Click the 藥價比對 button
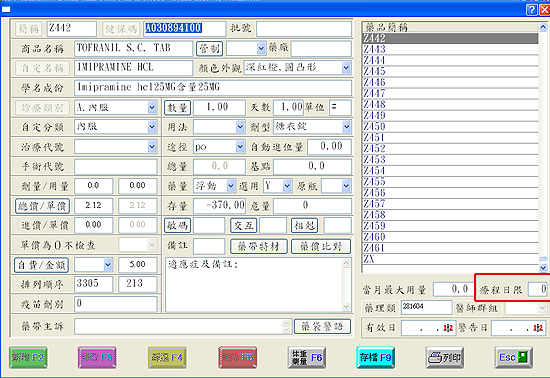The width and height of the screenshot is (550, 378). click(321, 247)
